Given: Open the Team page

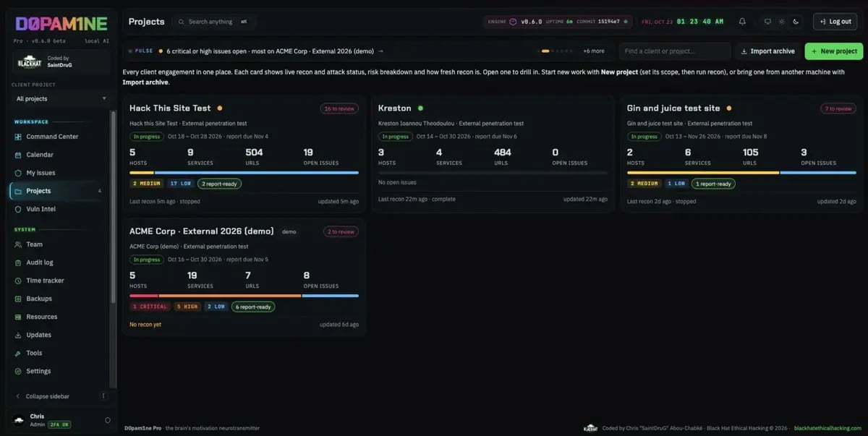Looking at the screenshot, I should click(x=59, y=244).
